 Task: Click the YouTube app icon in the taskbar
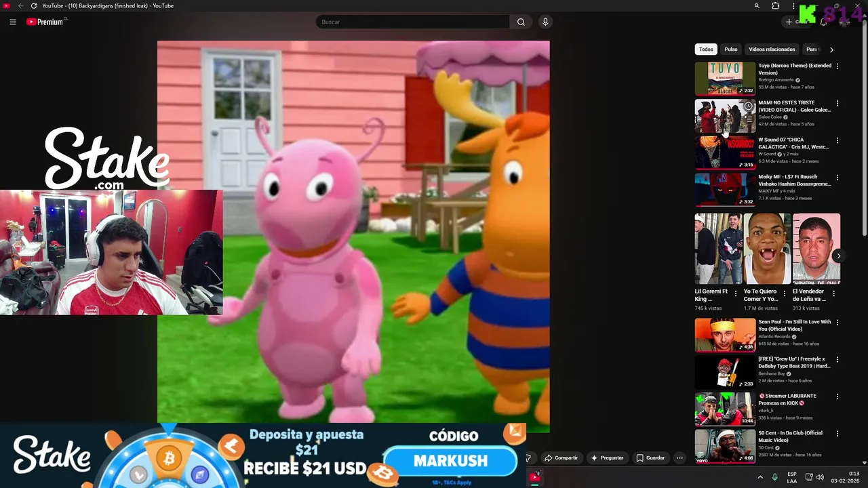(535, 477)
